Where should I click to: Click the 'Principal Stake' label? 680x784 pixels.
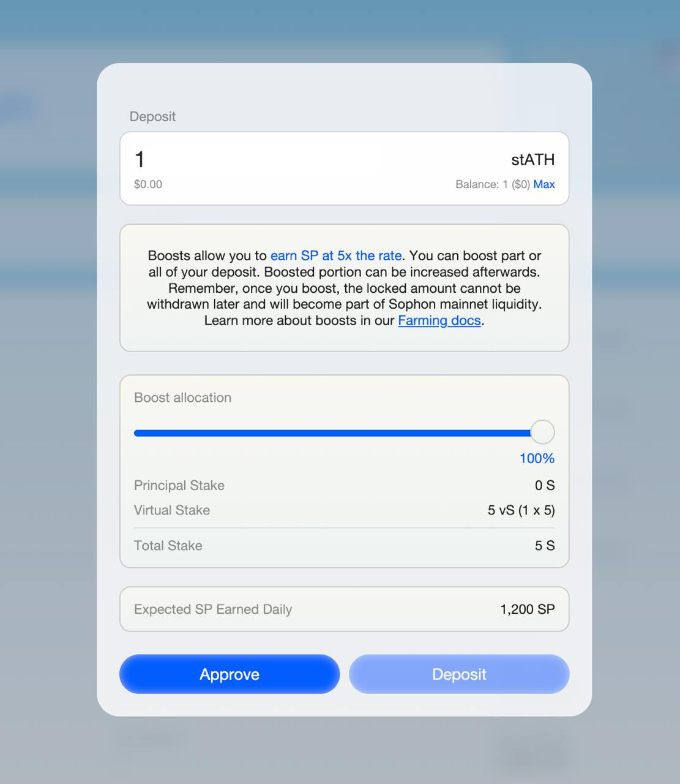click(179, 486)
